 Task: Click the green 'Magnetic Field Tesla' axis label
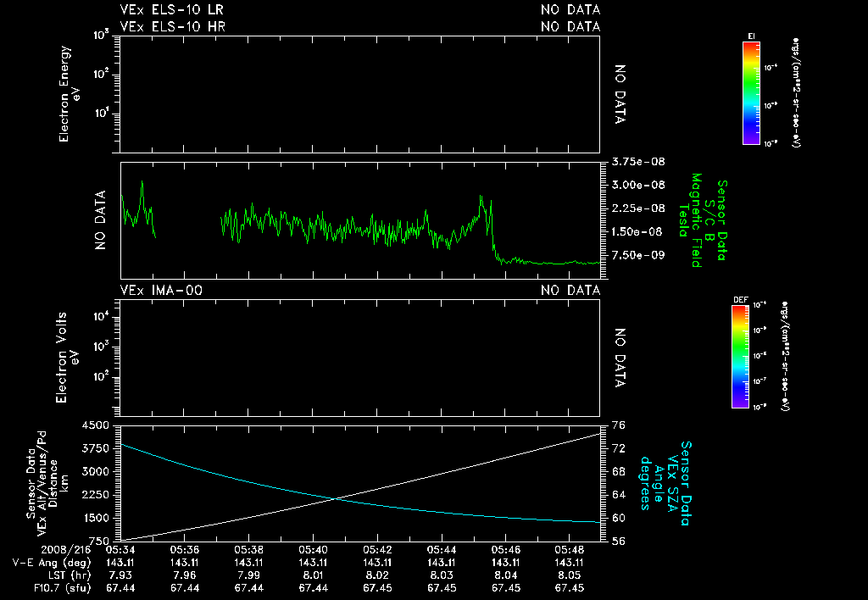click(x=690, y=220)
